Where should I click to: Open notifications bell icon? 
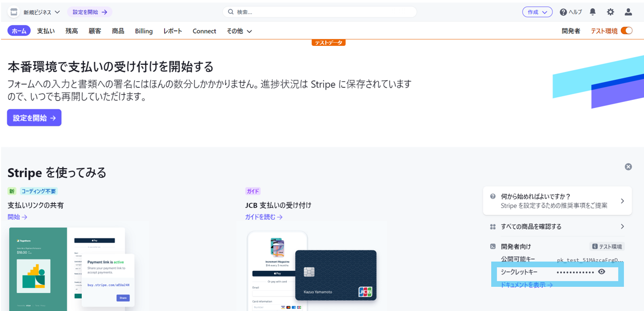tap(593, 12)
